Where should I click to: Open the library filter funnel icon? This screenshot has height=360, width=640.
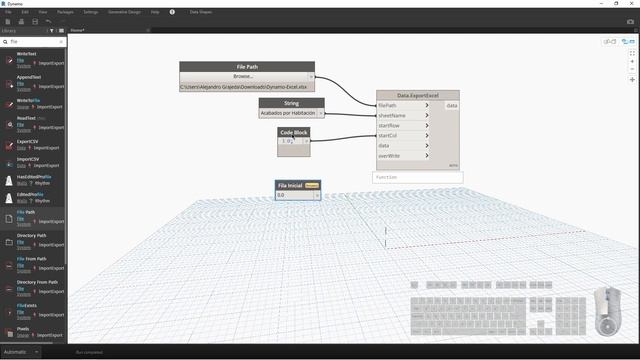[x=51, y=31]
